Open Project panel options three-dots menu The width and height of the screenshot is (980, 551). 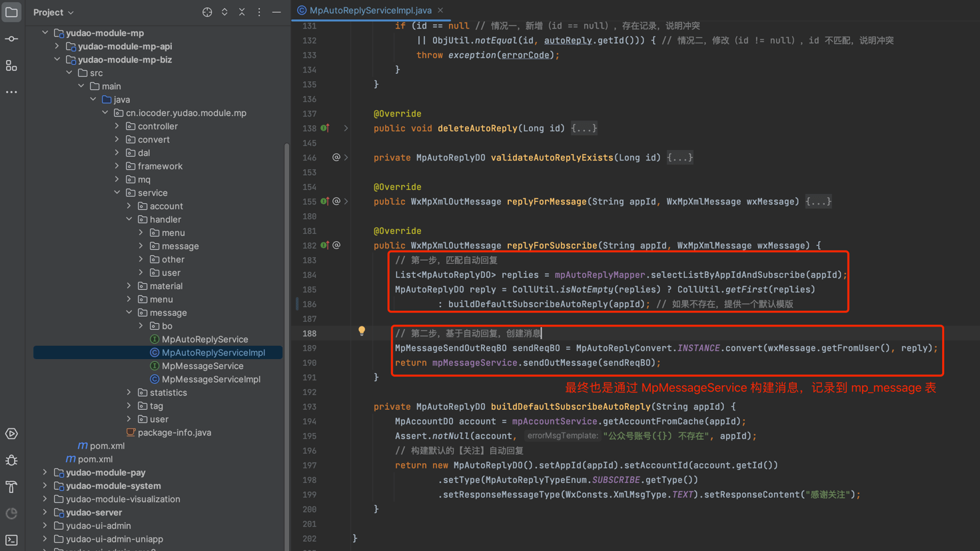point(259,12)
